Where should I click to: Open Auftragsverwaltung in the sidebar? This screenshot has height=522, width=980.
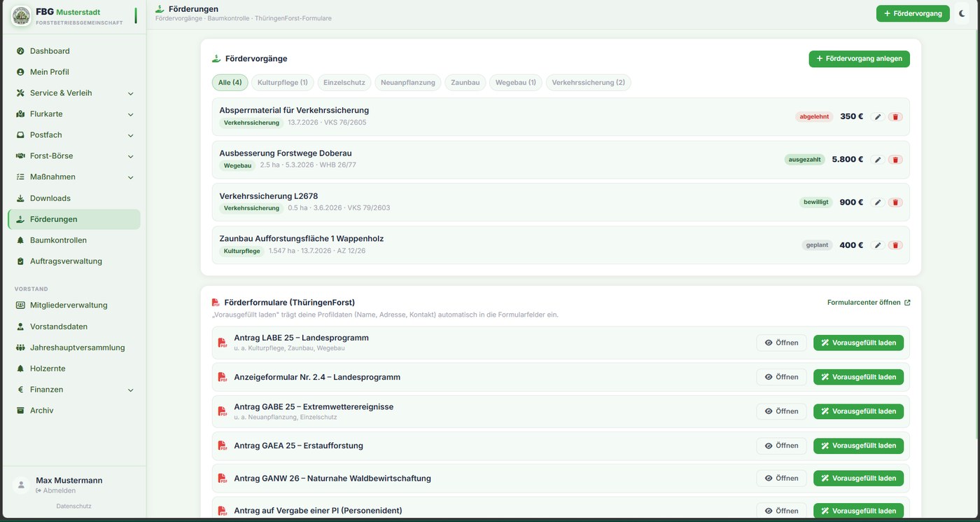73,261
